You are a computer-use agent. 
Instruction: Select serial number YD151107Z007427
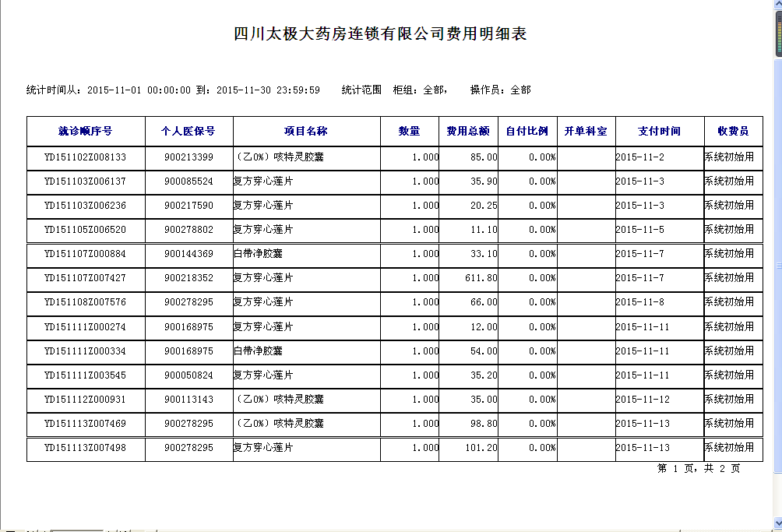pyautogui.click(x=85, y=278)
